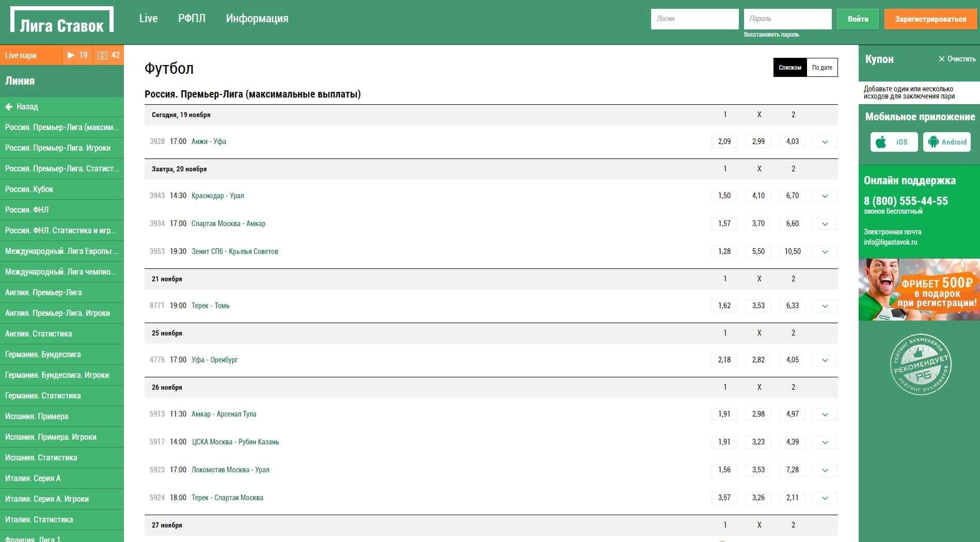Image resolution: width=980 pixels, height=542 pixels.
Task: Expand more markets for Спартак Москва - Амкар
Action: pos(825,224)
